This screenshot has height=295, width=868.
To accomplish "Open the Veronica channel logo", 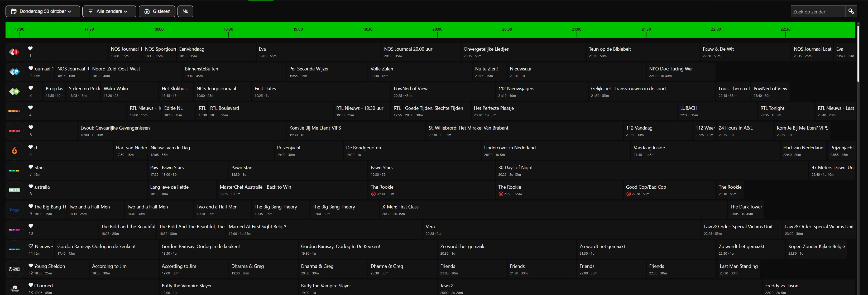I will click(x=14, y=210).
